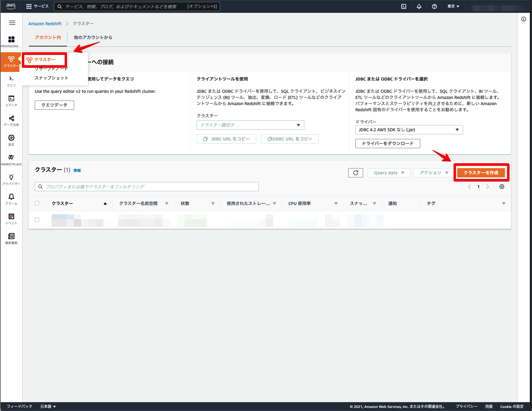532x411 pixels.
Task: Open the Amazon Redshift breadcrumb link
Action: tap(45, 24)
